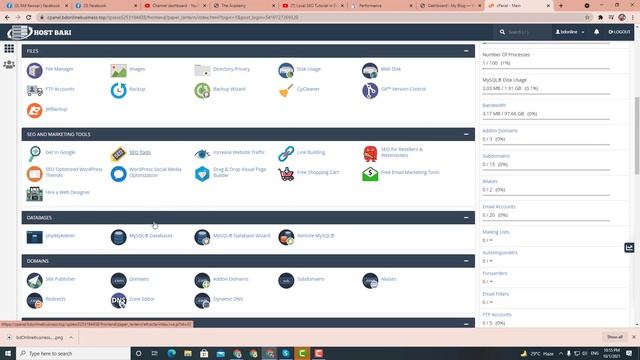Click Show all downloads button
640x360 pixels.
point(615,337)
